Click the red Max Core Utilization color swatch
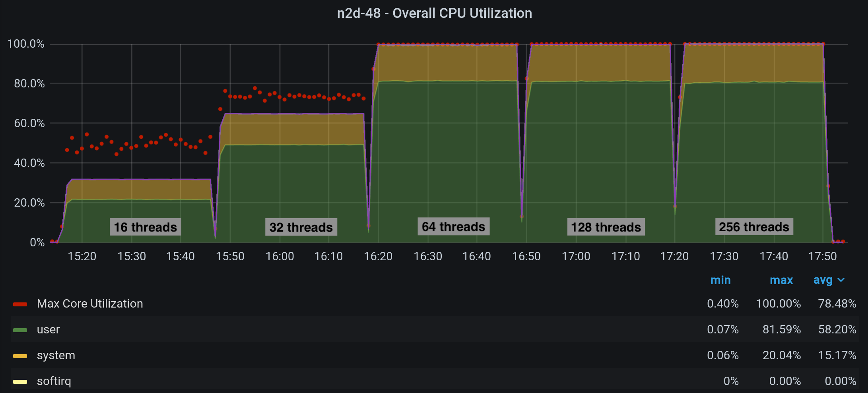The width and height of the screenshot is (868, 393). pos(20,304)
